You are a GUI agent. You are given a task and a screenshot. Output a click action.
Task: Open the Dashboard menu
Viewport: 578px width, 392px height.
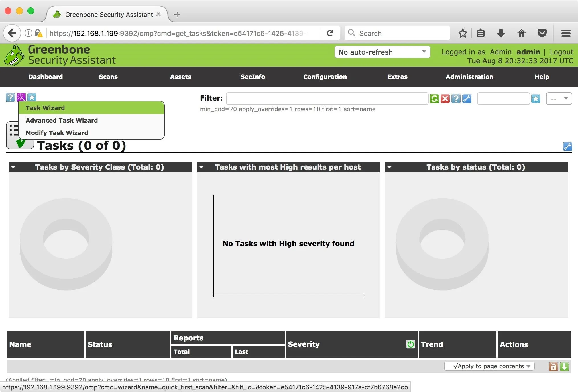point(46,77)
